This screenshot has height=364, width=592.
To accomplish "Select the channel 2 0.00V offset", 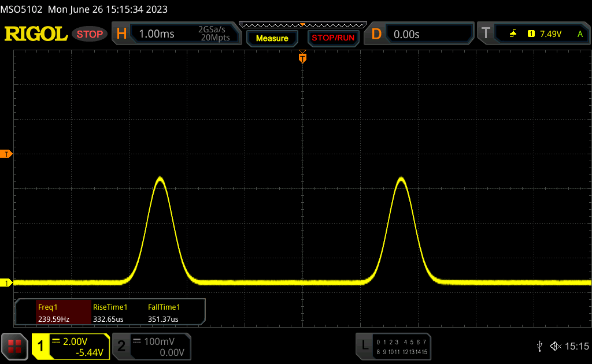I will (x=172, y=352).
